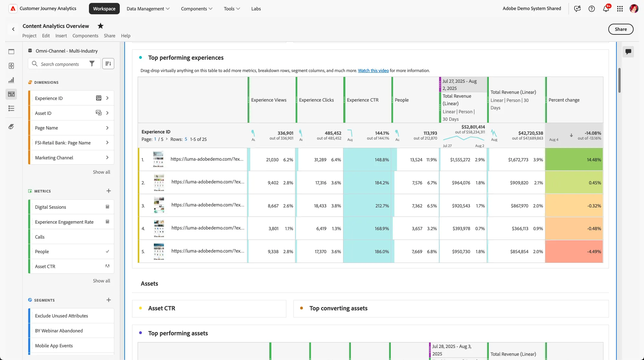Viewport: 644px width, 360px height.
Task: Open the list icon in left rail
Action: pyautogui.click(x=11, y=108)
